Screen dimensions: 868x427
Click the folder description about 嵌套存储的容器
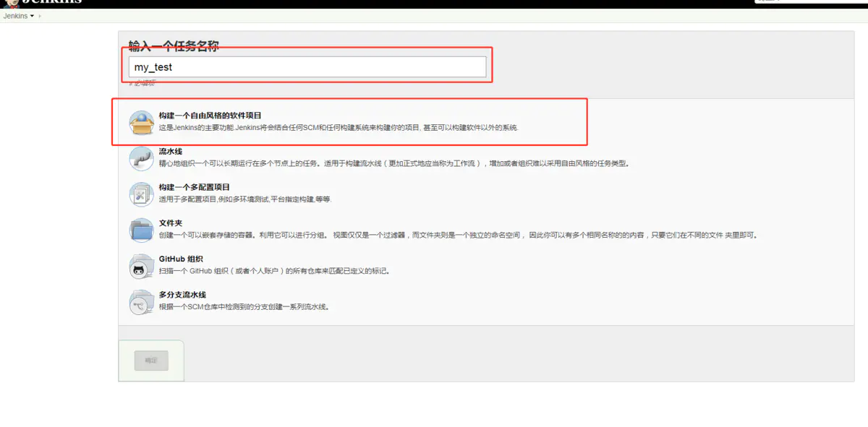click(459, 235)
